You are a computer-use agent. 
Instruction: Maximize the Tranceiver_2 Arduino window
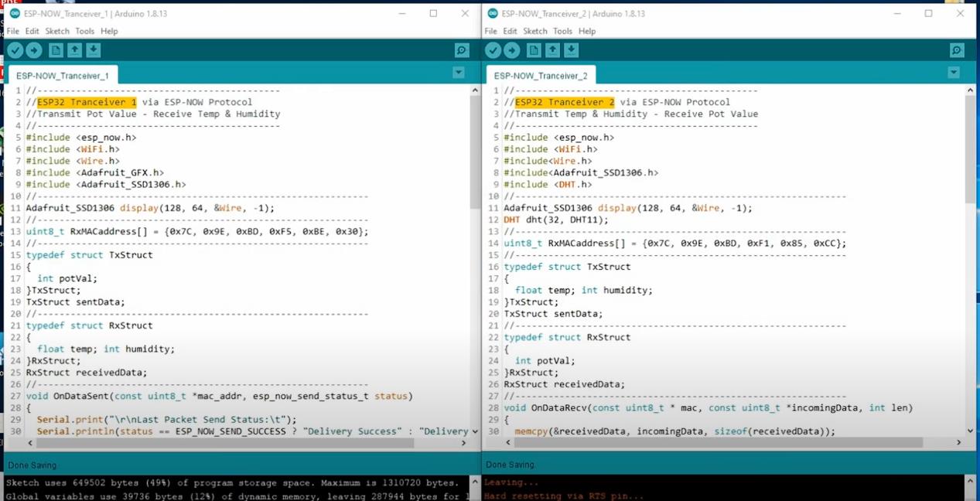tap(928, 13)
